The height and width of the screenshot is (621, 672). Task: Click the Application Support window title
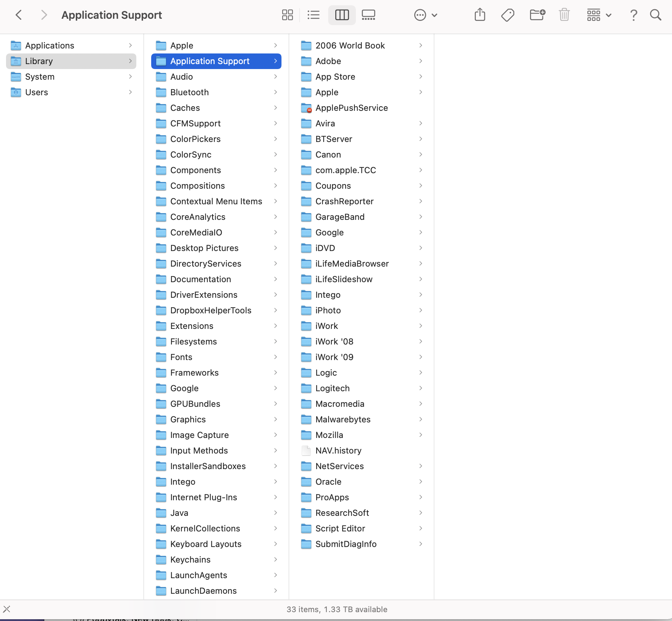(112, 15)
